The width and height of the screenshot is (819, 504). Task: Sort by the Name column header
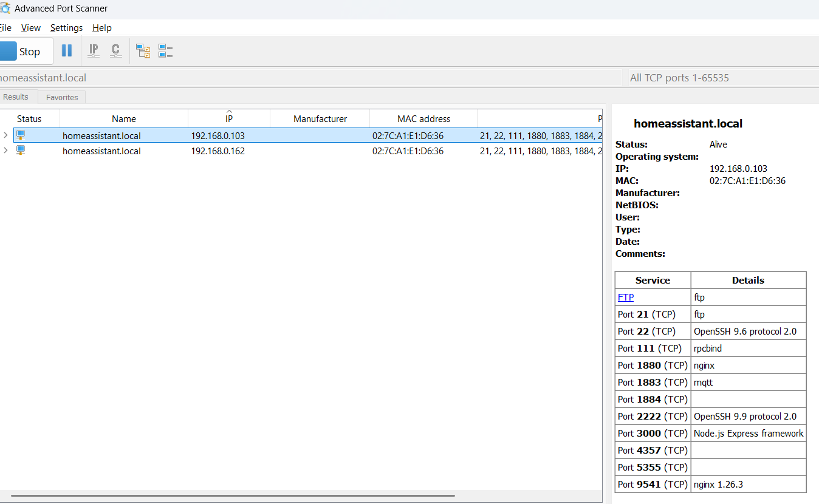pos(124,119)
